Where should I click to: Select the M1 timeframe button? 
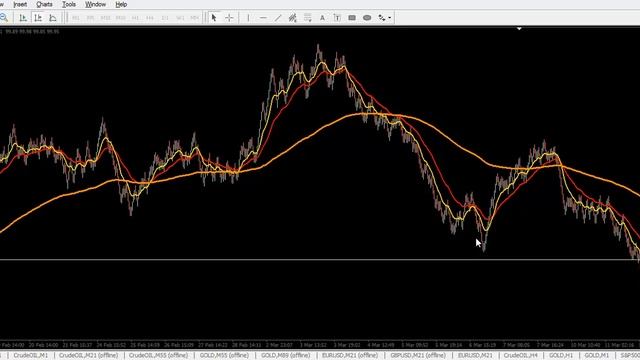click(x=76, y=18)
